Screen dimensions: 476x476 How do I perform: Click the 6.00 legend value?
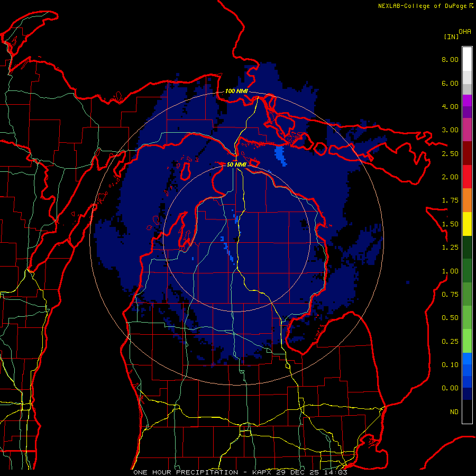[450, 83]
